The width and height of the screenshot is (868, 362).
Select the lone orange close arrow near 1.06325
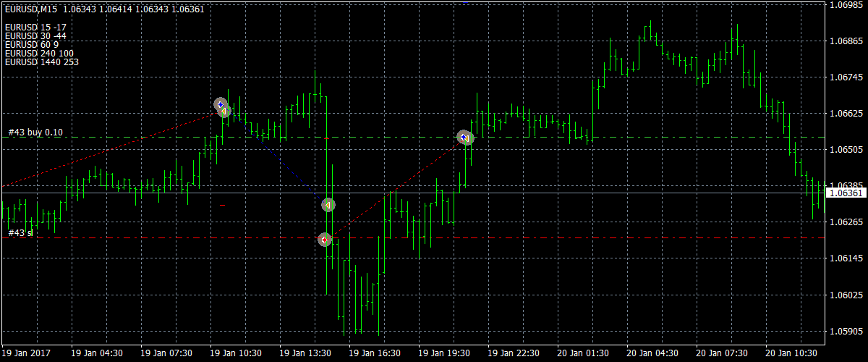click(x=328, y=206)
